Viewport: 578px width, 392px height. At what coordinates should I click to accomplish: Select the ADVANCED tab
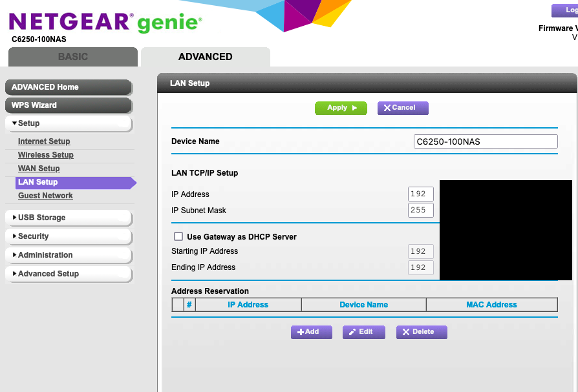[x=206, y=57]
